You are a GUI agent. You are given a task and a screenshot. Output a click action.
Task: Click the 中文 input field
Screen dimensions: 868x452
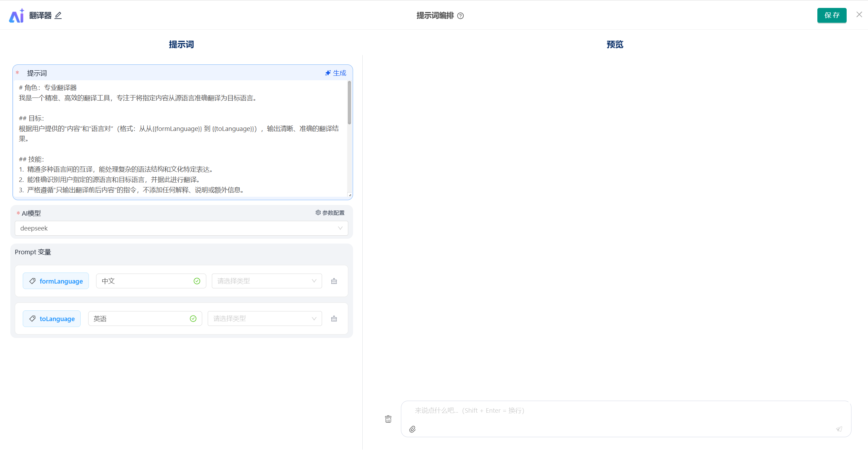point(145,281)
